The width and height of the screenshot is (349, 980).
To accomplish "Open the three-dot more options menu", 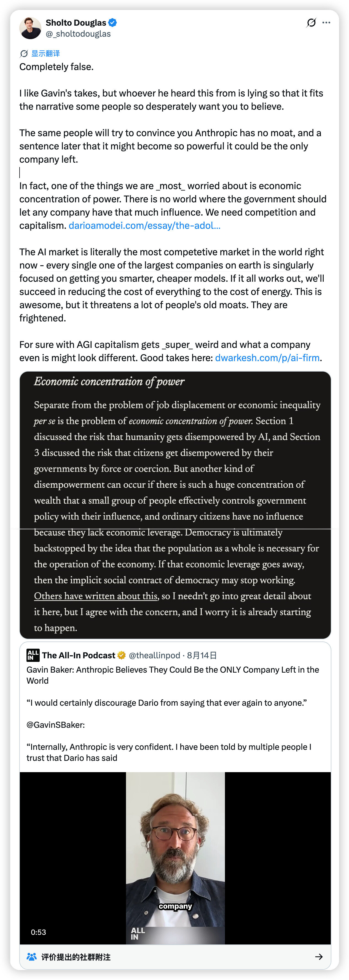I will click(x=326, y=23).
